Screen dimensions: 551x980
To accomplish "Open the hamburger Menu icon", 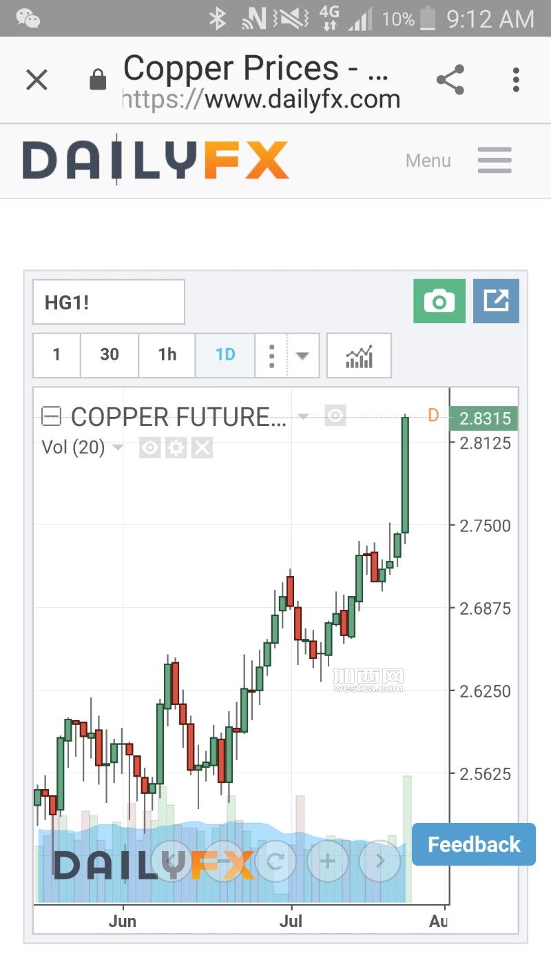I will (x=495, y=161).
